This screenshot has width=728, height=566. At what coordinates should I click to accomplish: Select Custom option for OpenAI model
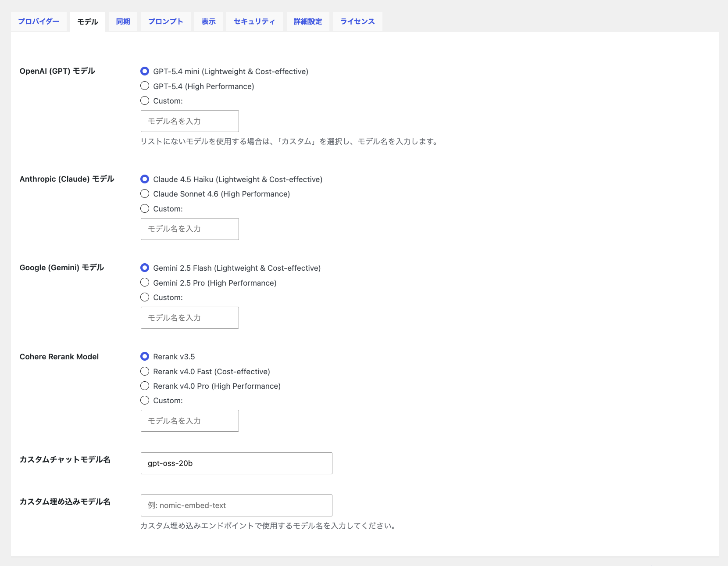pyautogui.click(x=145, y=100)
